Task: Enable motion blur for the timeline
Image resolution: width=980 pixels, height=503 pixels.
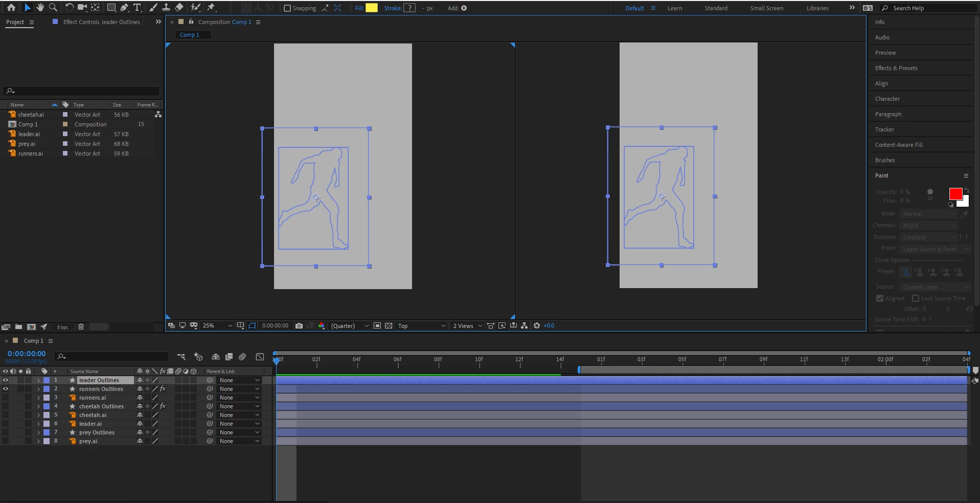Action: 243,357
